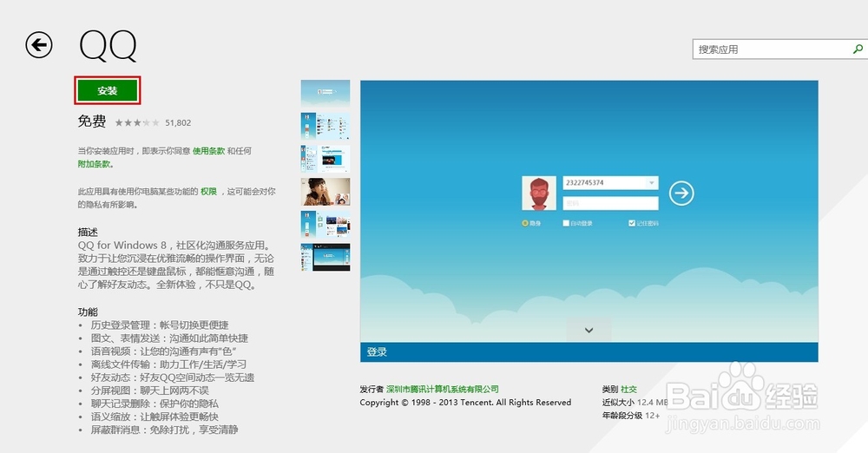Screen dimensions: 868x453
Task: Open the 权限 permissions link
Action: pos(208,191)
